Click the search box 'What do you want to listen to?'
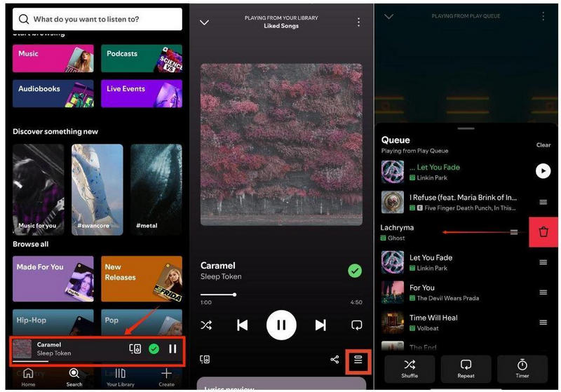Viewport: 561px width, 392px height. (x=97, y=19)
